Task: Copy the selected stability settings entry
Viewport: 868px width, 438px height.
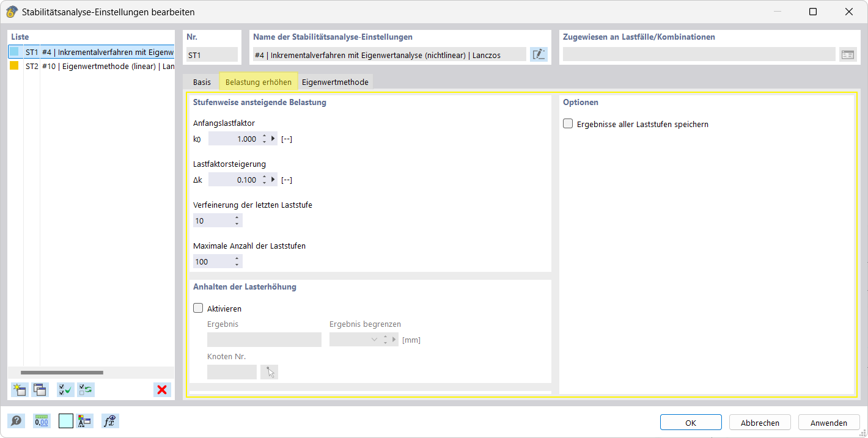Action: [x=40, y=389]
